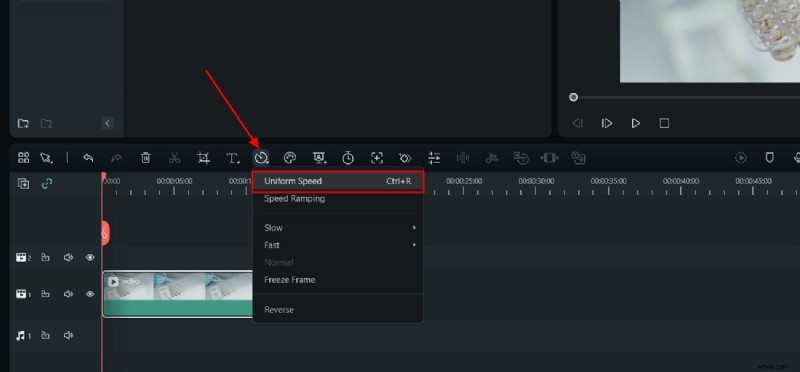800x372 pixels.
Task: Stop the preview playback
Action: click(x=664, y=123)
